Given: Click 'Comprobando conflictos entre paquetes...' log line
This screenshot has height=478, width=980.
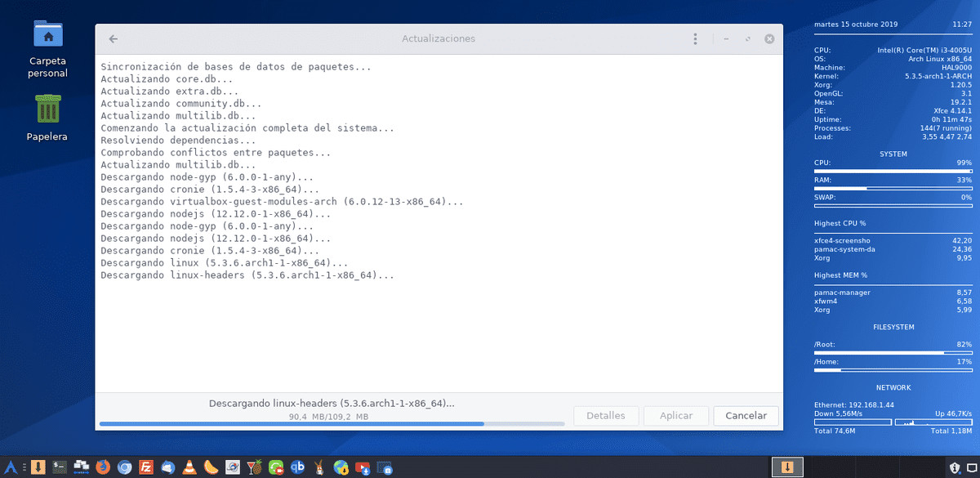Looking at the screenshot, I should click(216, 153).
